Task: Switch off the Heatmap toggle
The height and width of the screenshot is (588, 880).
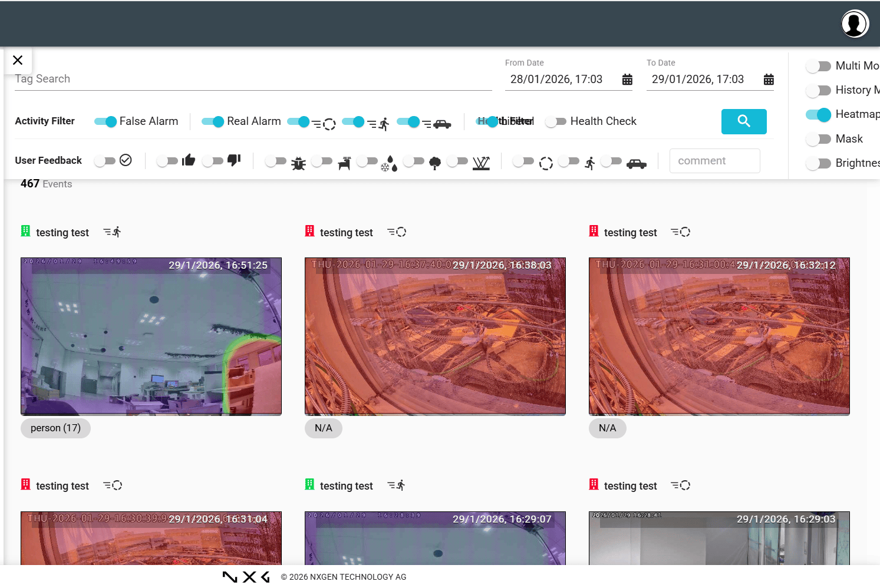Action: tap(819, 114)
